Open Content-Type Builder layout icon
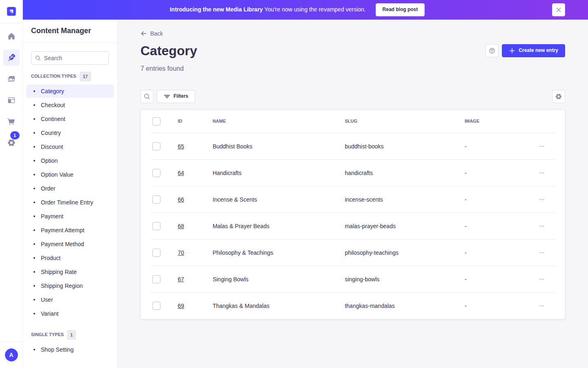Viewport: 588px width, 368px height. (11, 100)
